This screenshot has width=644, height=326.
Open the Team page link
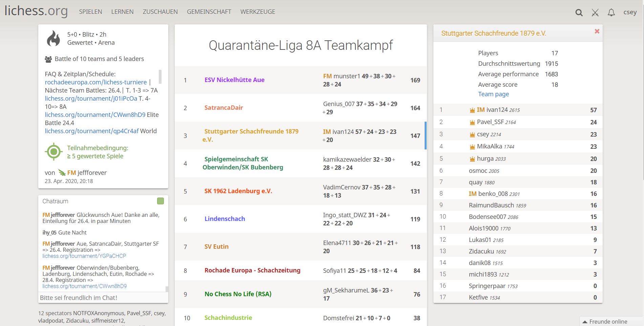[x=493, y=94]
